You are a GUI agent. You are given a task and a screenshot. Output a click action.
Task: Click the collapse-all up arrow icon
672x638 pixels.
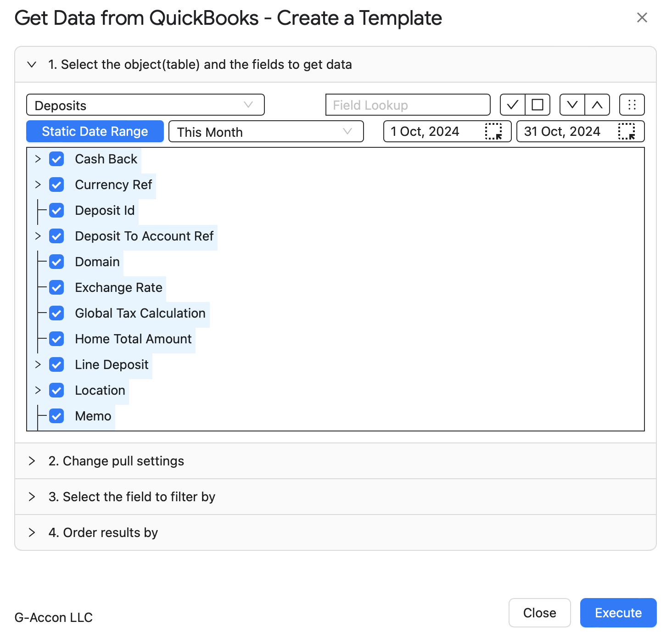(597, 105)
